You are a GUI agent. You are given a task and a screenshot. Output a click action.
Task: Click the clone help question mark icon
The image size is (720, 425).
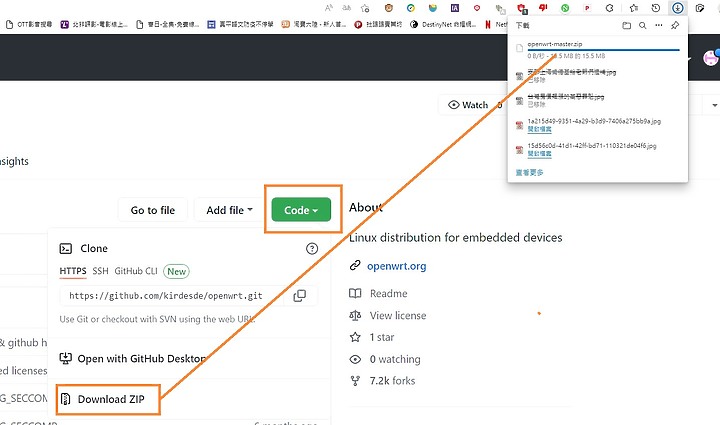(x=312, y=248)
